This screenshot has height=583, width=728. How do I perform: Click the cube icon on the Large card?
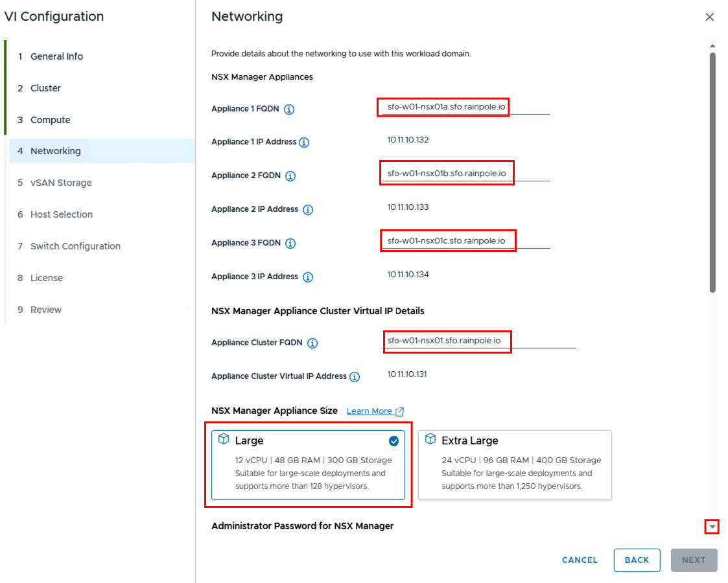tap(224, 439)
